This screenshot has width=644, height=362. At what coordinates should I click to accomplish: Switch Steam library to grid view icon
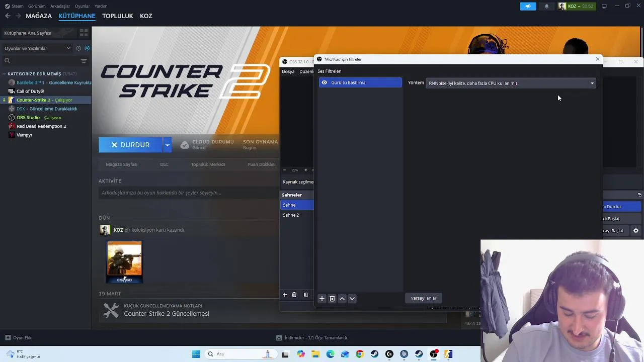pyautogui.click(x=84, y=33)
